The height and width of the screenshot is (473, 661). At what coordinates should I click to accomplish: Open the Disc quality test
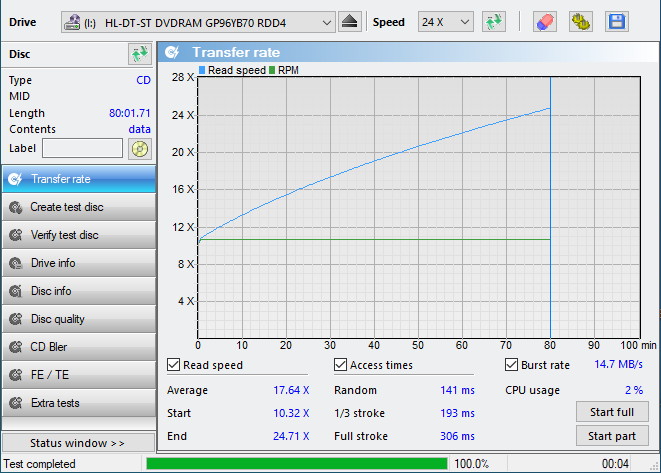79,319
